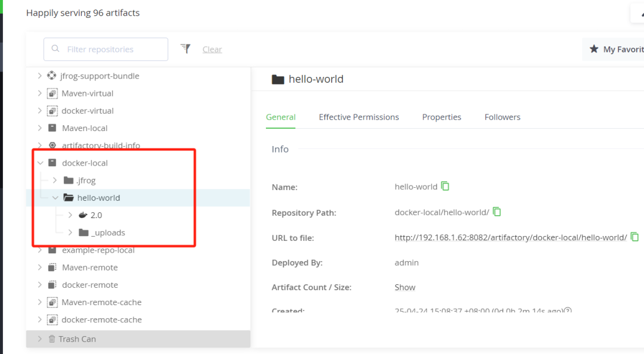Expand the jfrog-support-bundle repository
The image size is (644, 354).
[x=39, y=76]
